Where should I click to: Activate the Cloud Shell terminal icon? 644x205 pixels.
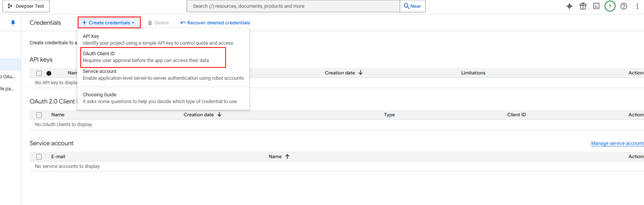pyautogui.click(x=596, y=6)
